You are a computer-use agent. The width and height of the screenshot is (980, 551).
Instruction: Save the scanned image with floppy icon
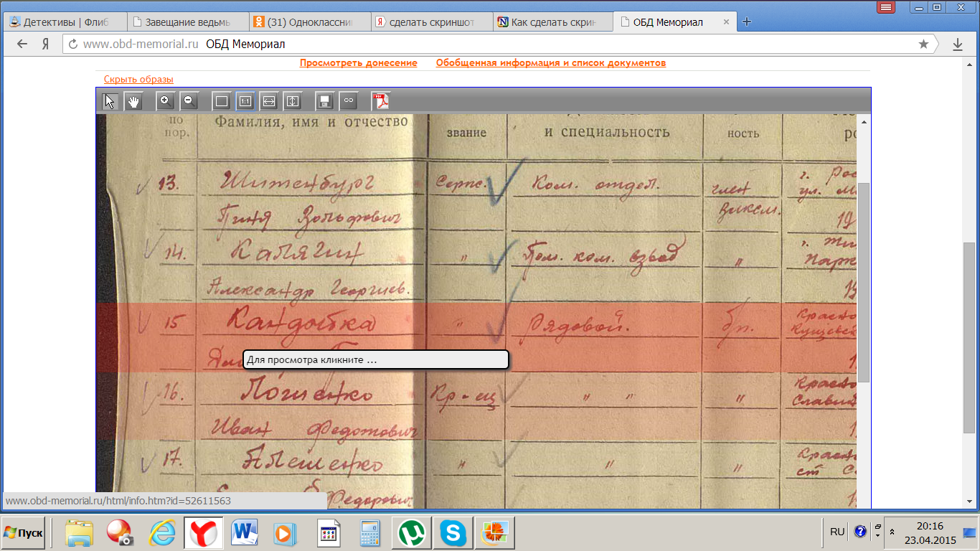coord(324,101)
